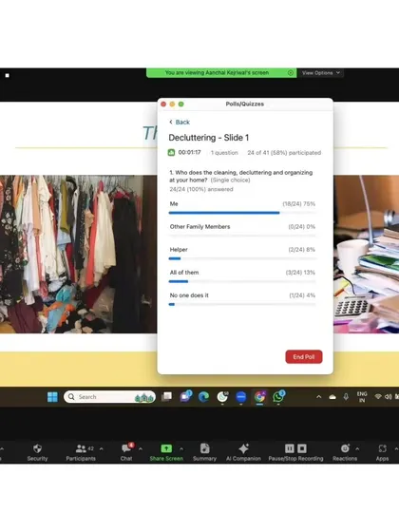399x532 pixels.
Task: Open the meeting Summary icon
Action: click(x=204, y=448)
